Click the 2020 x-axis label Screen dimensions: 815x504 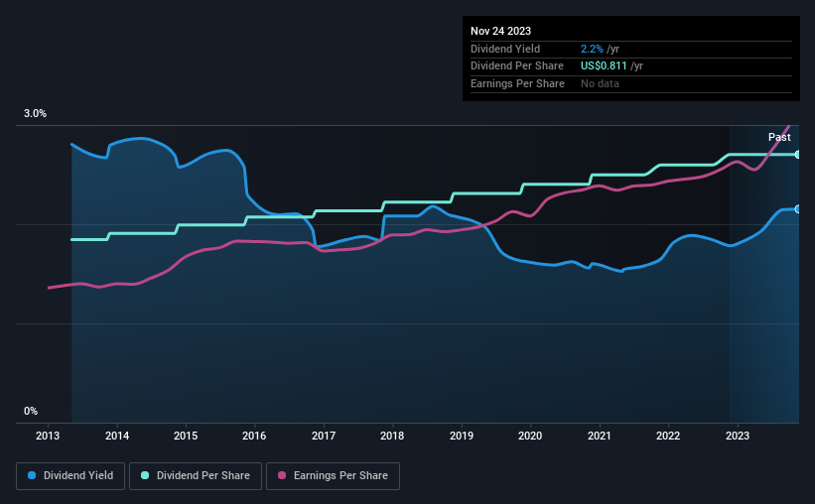(530, 436)
